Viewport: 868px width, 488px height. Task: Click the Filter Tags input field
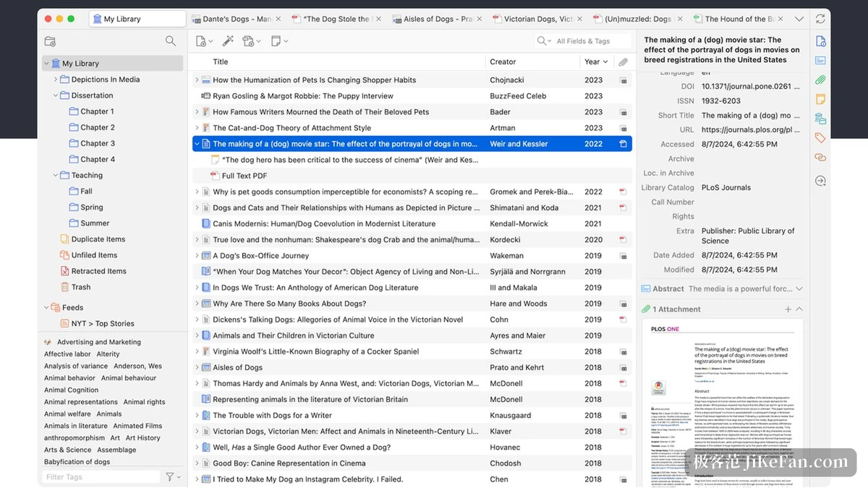pos(101,476)
